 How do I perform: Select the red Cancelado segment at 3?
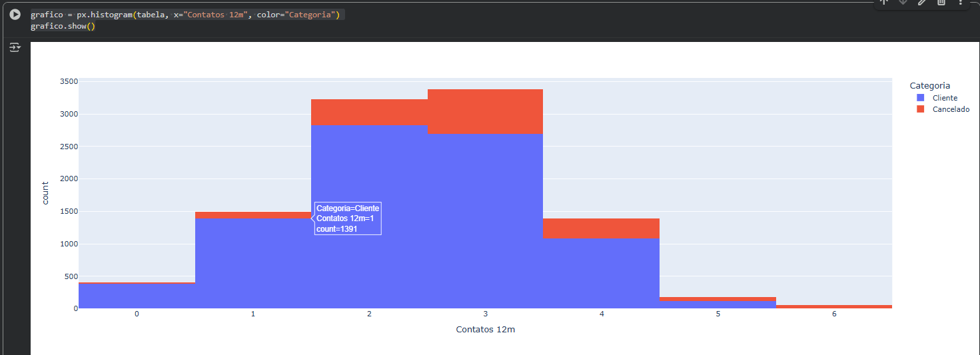(x=486, y=112)
